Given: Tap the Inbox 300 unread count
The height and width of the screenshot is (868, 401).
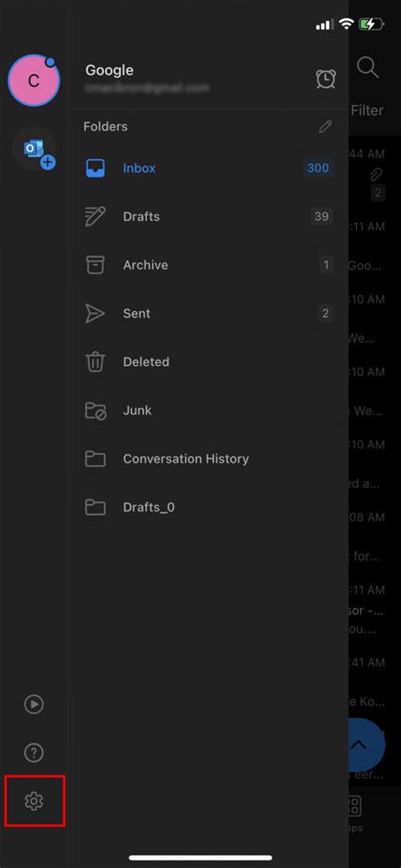Looking at the screenshot, I should tap(318, 168).
